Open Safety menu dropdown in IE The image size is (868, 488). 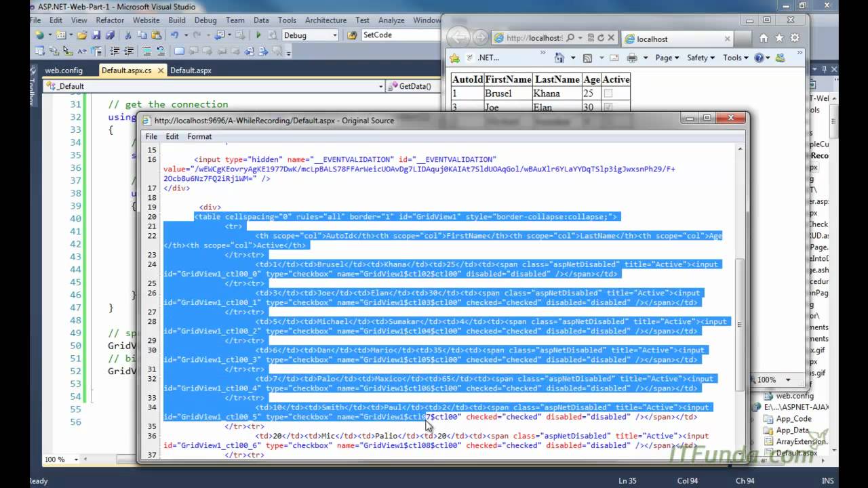point(701,58)
